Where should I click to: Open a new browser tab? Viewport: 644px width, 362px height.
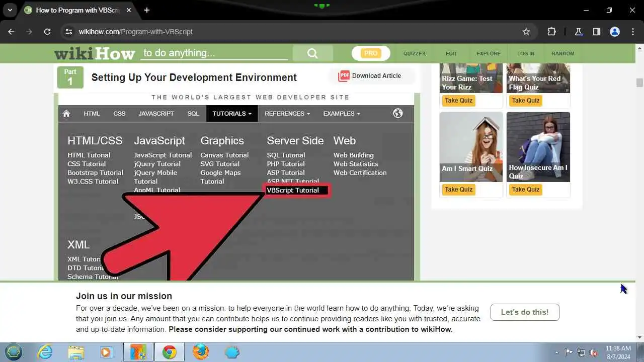point(147,10)
